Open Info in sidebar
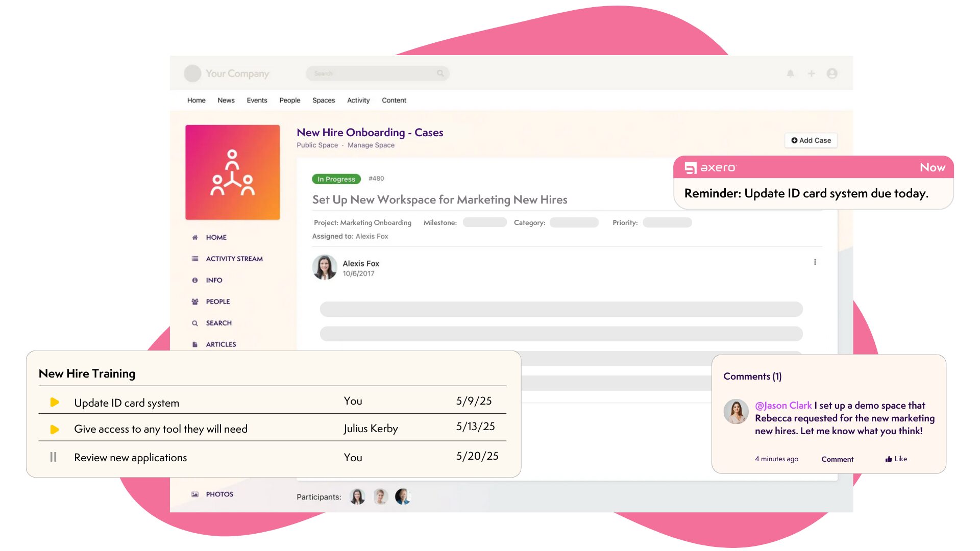980x551 pixels. point(214,280)
